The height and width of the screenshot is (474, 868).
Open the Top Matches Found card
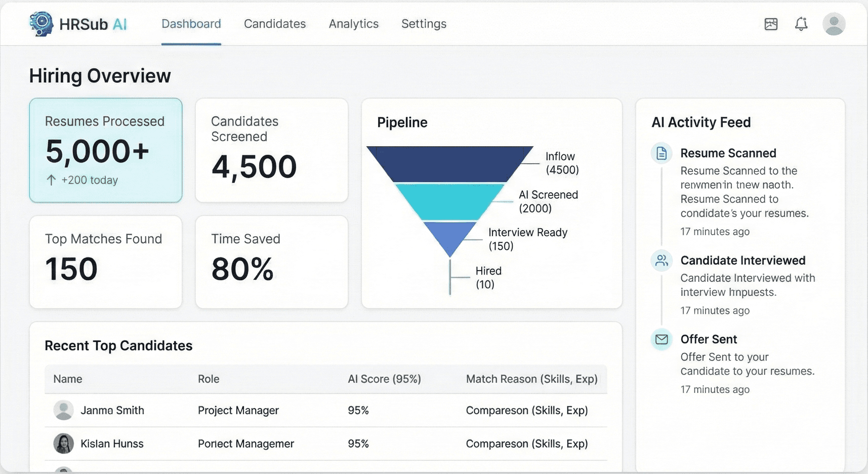point(105,262)
